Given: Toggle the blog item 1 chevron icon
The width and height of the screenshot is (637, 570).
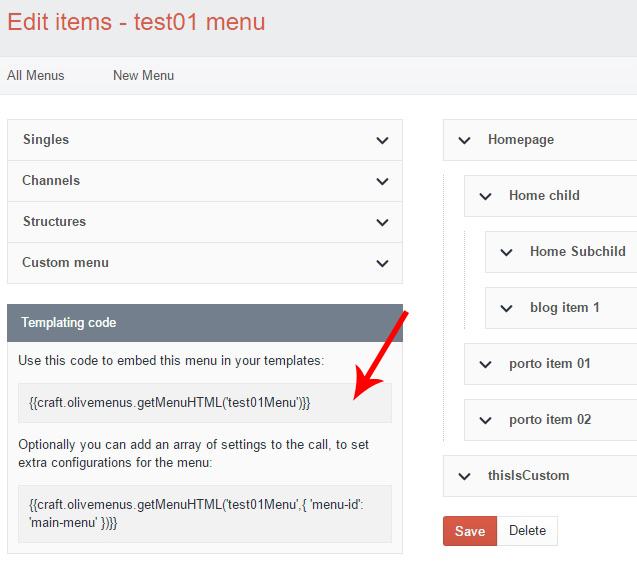Looking at the screenshot, I should pyautogui.click(x=506, y=309).
